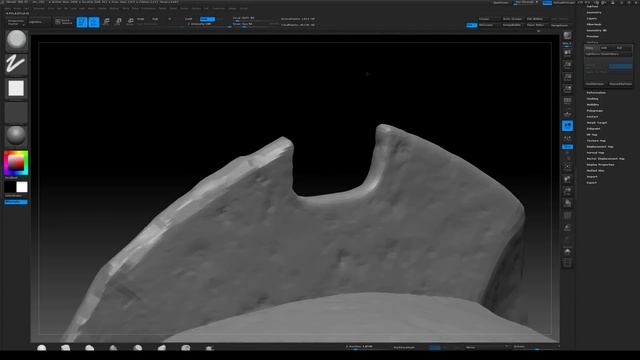
Task: Click MaskByNoise in Surface panel
Action: (595, 84)
